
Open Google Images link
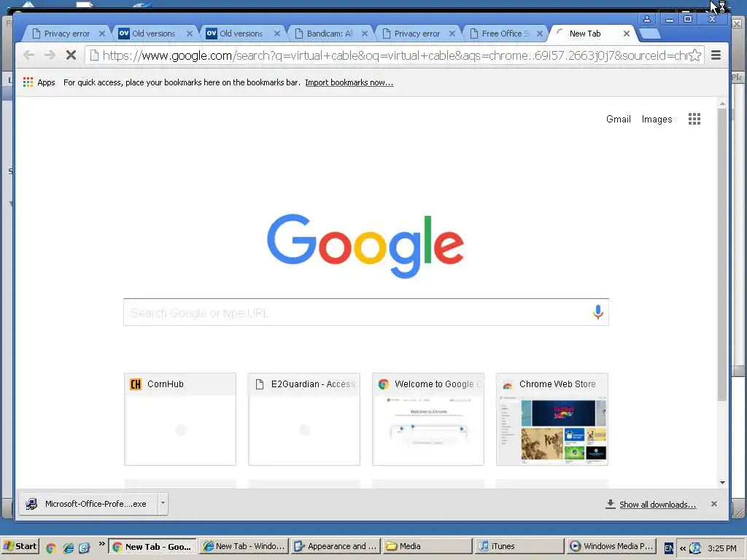click(x=657, y=119)
